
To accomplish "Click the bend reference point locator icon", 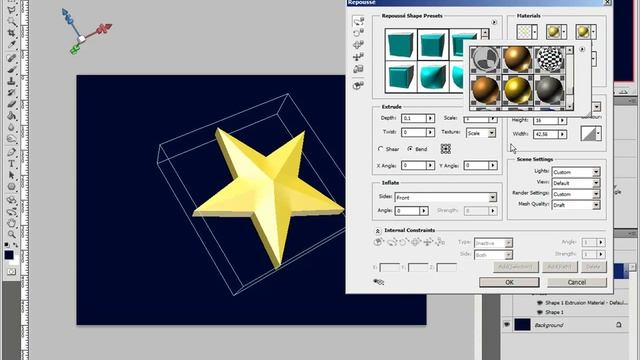I will pyautogui.click(x=446, y=149).
